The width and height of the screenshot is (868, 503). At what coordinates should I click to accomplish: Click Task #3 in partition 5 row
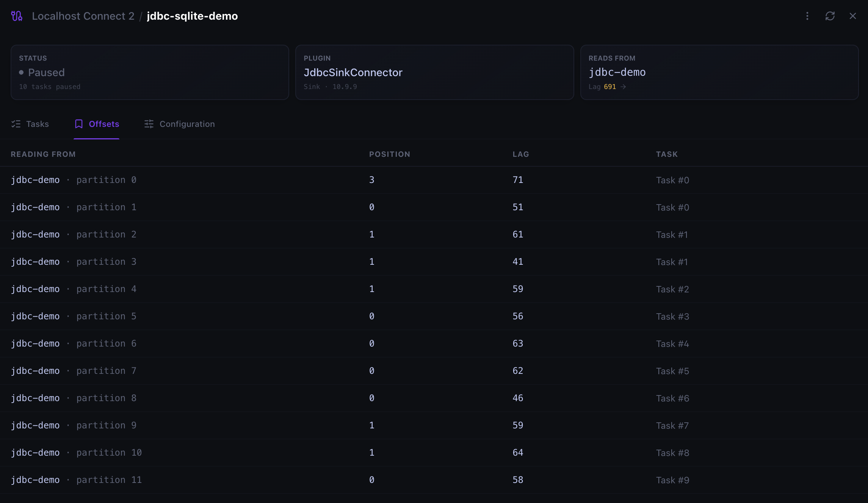672,317
